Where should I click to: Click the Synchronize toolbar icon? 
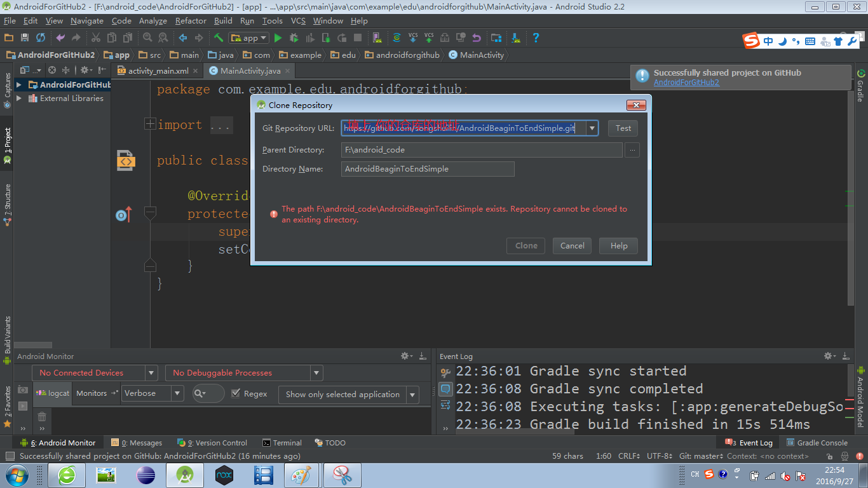point(41,38)
